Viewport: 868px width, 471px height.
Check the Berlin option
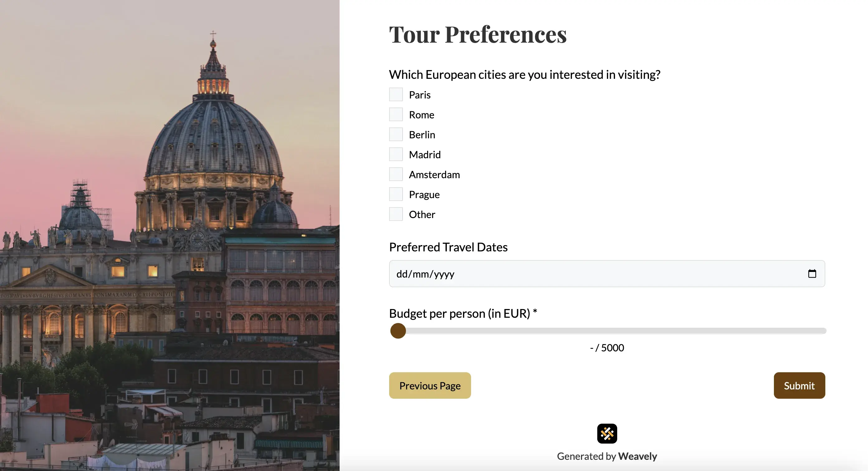pyautogui.click(x=396, y=134)
